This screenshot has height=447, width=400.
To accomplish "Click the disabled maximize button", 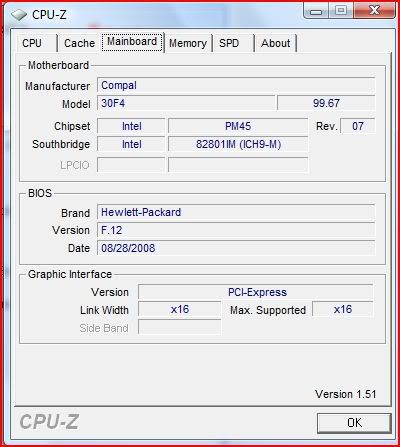I will 341,11.
